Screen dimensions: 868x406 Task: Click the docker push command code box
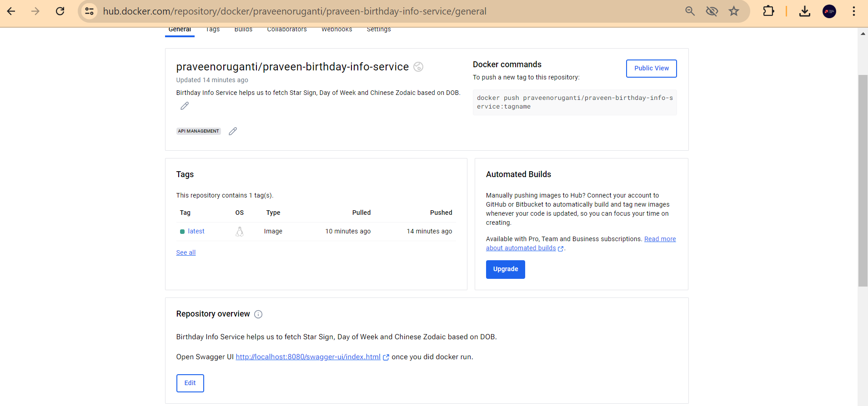pos(575,102)
